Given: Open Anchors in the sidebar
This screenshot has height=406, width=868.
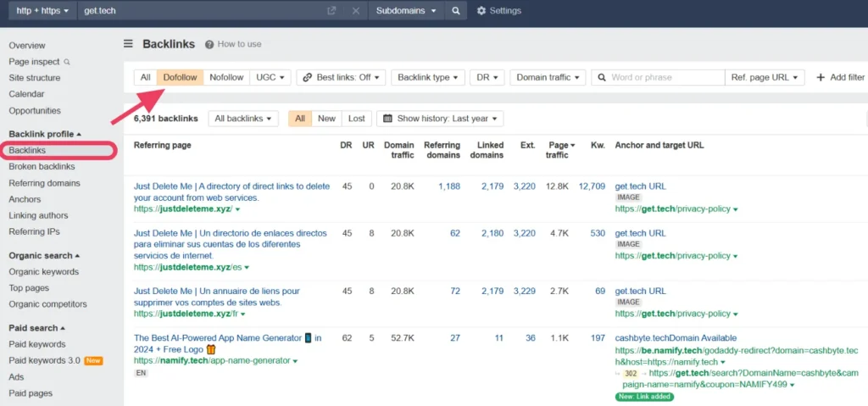Looking at the screenshot, I should (x=25, y=199).
